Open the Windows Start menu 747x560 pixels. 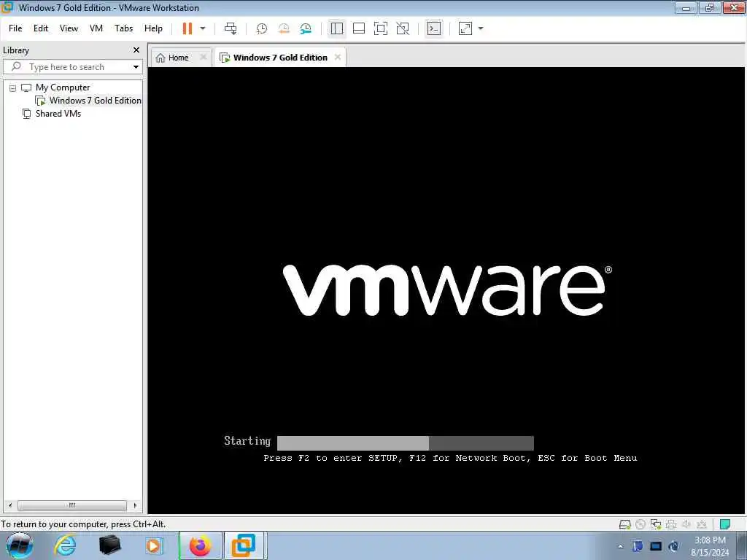pos(19,545)
